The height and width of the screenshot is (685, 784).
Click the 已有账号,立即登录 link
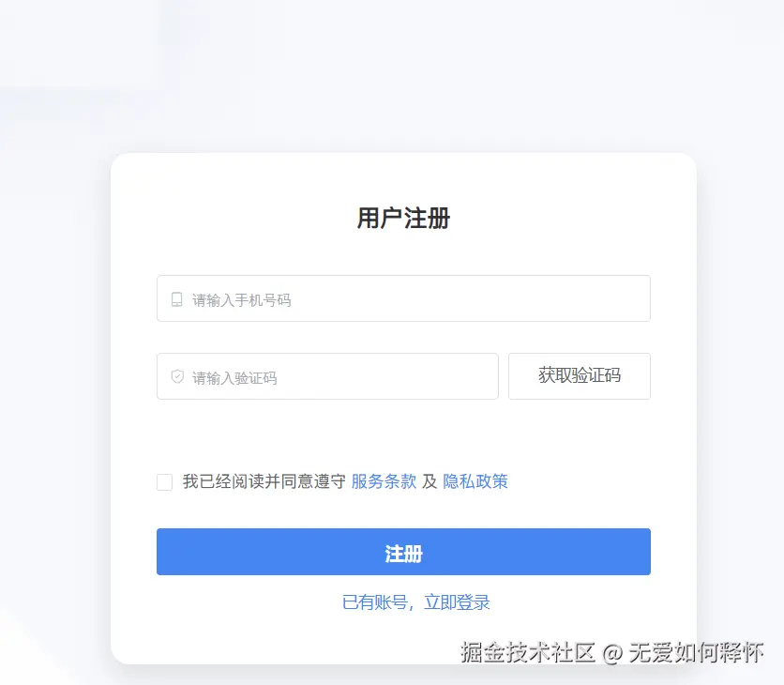(416, 601)
